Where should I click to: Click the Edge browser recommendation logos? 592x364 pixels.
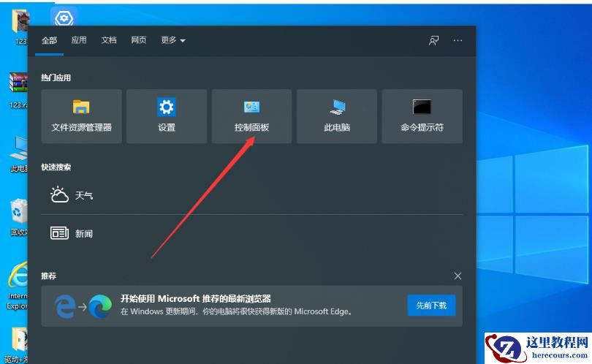(83, 306)
